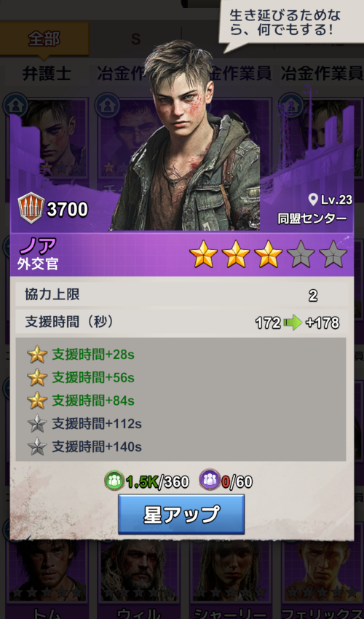Viewport: 364px width, 619px height.
Task: Open the トム survivor card
Action: tap(47, 576)
